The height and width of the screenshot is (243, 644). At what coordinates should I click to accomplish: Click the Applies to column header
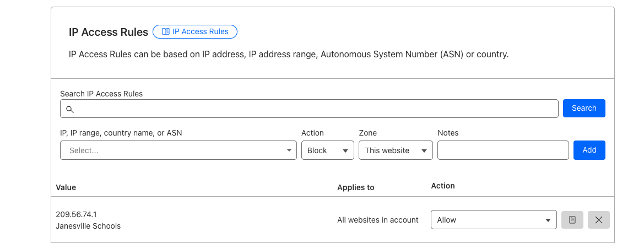pyautogui.click(x=355, y=187)
